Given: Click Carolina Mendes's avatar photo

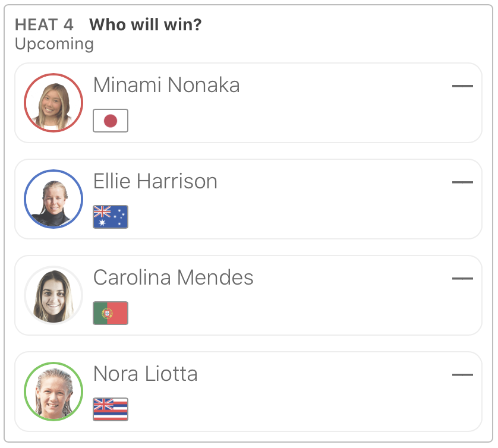Looking at the screenshot, I should pos(53,295).
